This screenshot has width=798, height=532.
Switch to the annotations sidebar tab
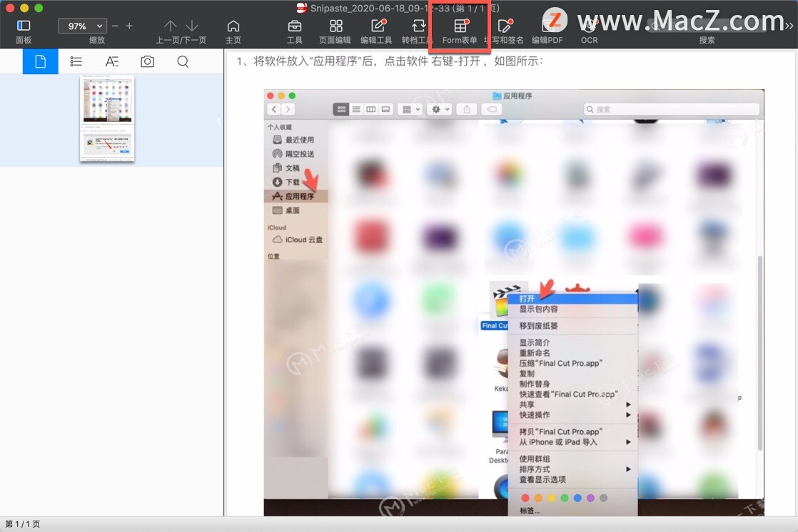pos(111,61)
